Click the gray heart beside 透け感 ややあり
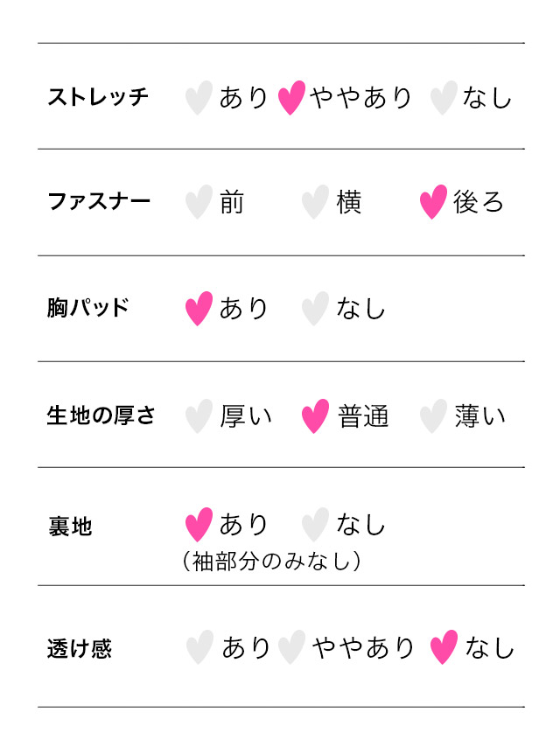The height and width of the screenshot is (747, 560). pos(291,648)
